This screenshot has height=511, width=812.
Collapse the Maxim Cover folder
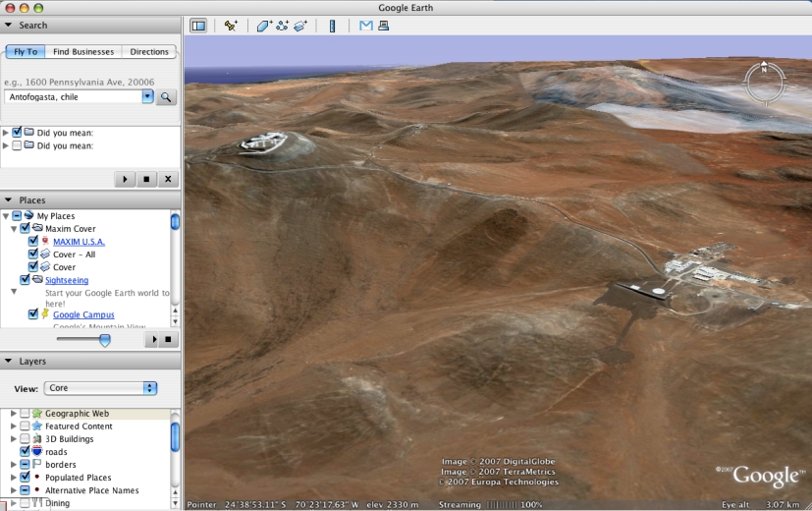coord(14,229)
